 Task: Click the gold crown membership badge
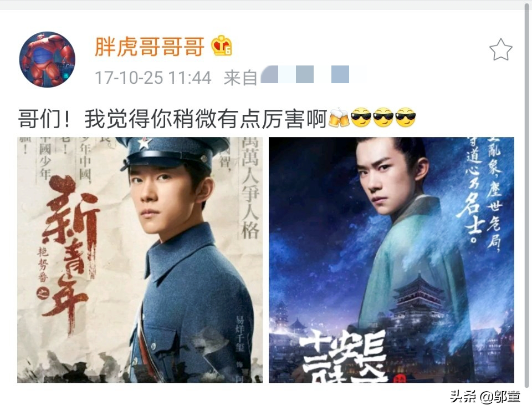pos(222,45)
